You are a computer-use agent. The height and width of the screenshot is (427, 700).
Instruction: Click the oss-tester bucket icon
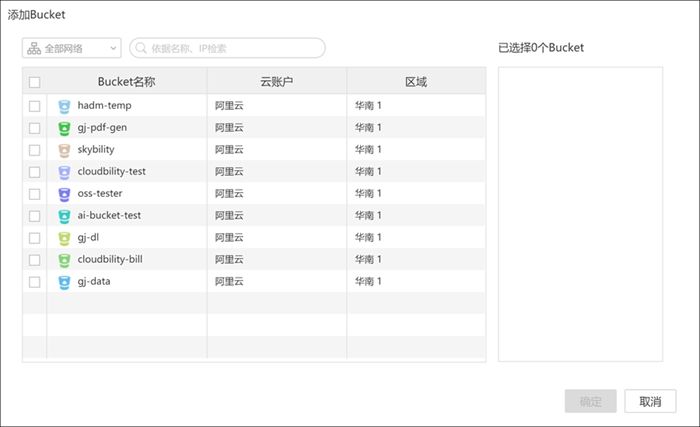(x=64, y=194)
